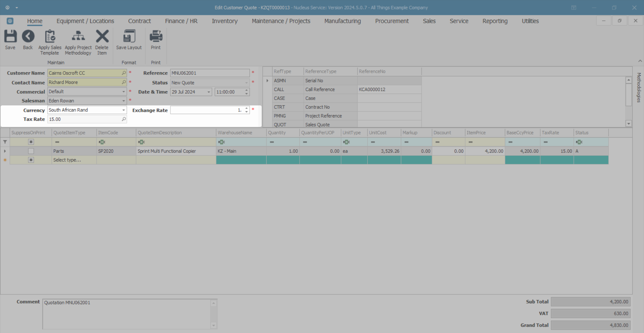Open WarehouseName filter operator icon
Viewport: 644px width, 333px height.
pyautogui.click(x=221, y=142)
